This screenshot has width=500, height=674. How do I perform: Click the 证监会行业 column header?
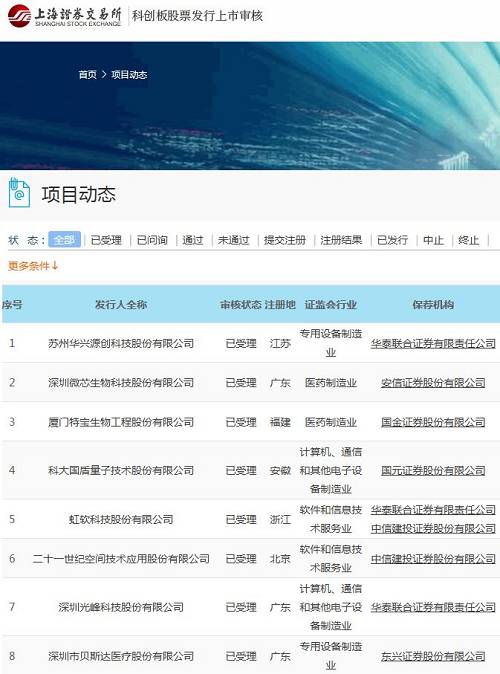(x=331, y=305)
